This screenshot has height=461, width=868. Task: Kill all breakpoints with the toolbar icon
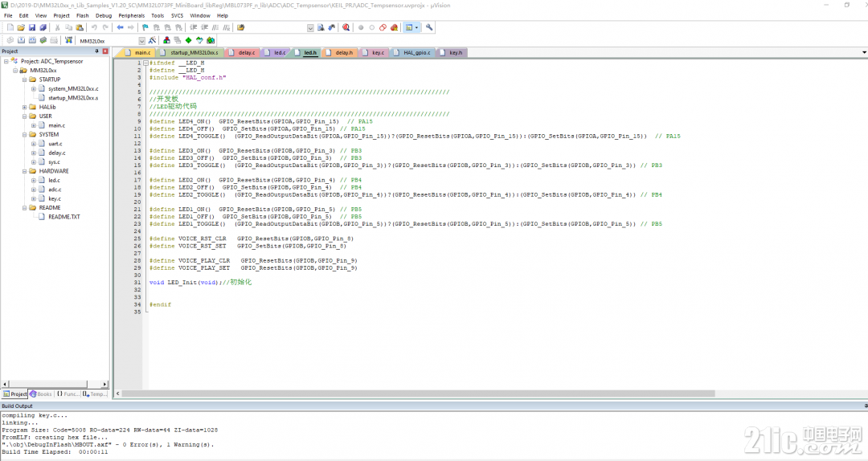pyautogui.click(x=394, y=27)
